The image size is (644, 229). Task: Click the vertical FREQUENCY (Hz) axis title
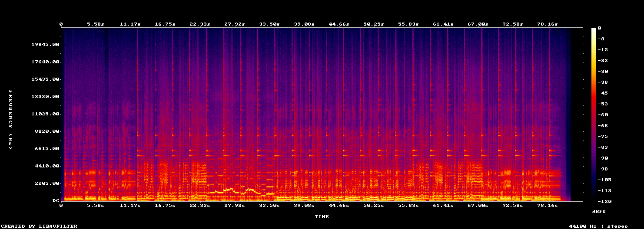pyautogui.click(x=10, y=120)
